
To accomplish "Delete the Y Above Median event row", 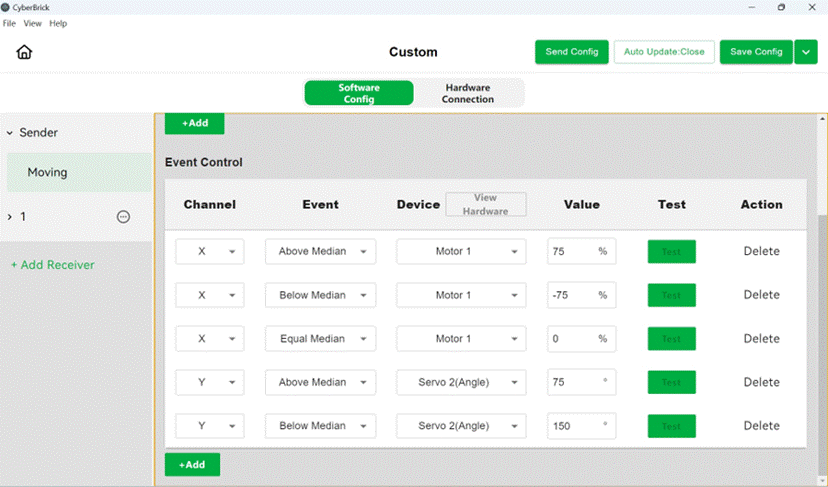I will [x=761, y=382].
